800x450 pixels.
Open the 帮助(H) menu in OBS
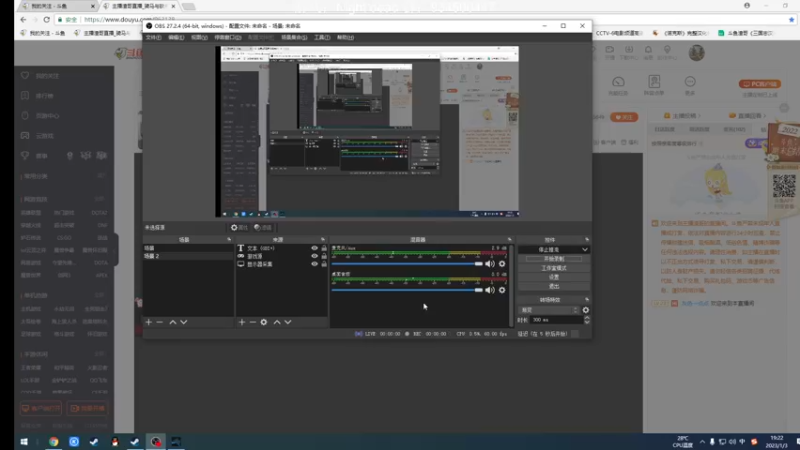(345, 37)
